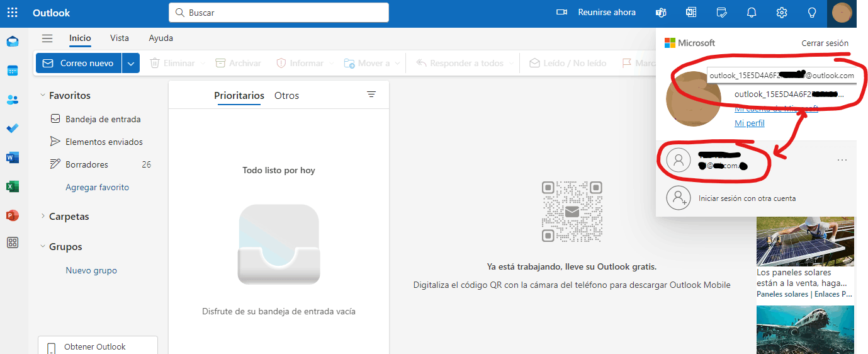This screenshot has width=868, height=354.
Task: Switch to the Vista tab
Action: point(120,38)
